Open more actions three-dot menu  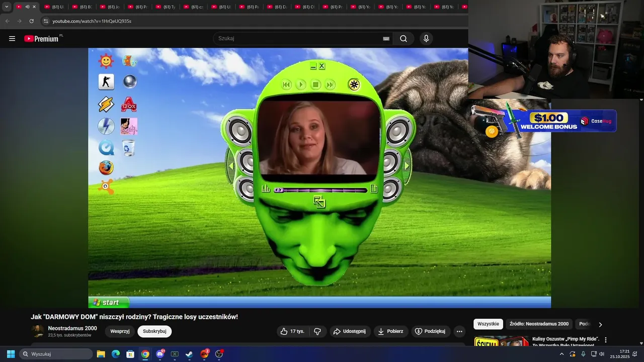tap(459, 331)
